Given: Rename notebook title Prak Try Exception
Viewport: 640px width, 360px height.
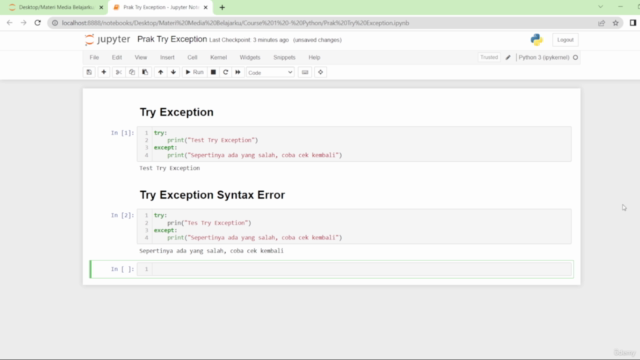Looking at the screenshot, I should pos(172,39).
